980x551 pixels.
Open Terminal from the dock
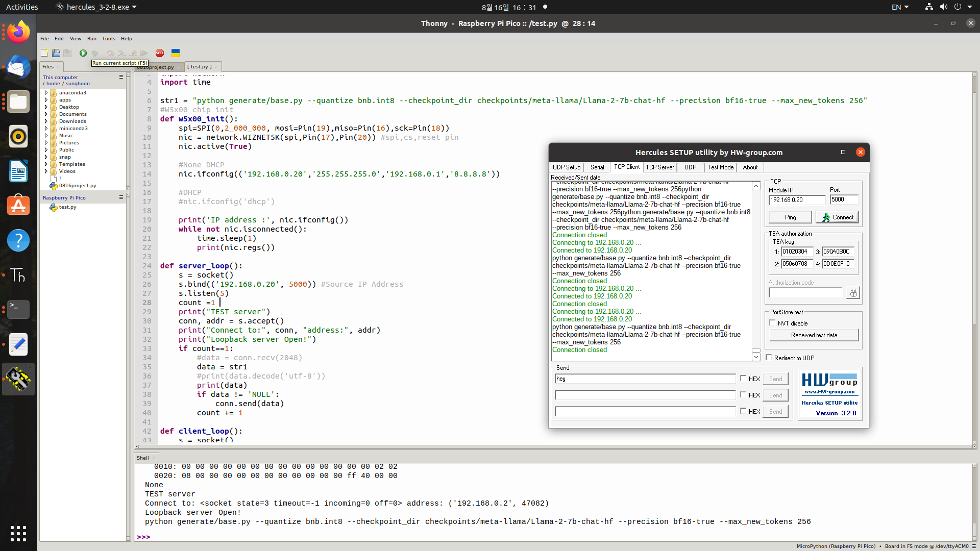pyautogui.click(x=18, y=310)
